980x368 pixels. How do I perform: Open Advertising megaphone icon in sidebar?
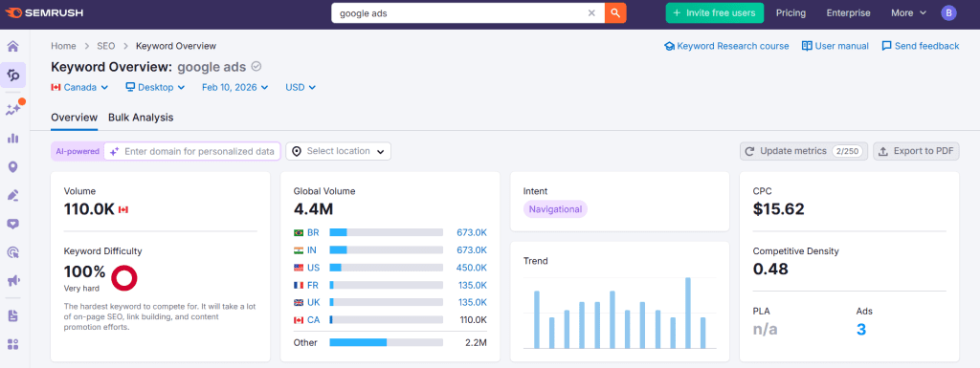[13, 281]
